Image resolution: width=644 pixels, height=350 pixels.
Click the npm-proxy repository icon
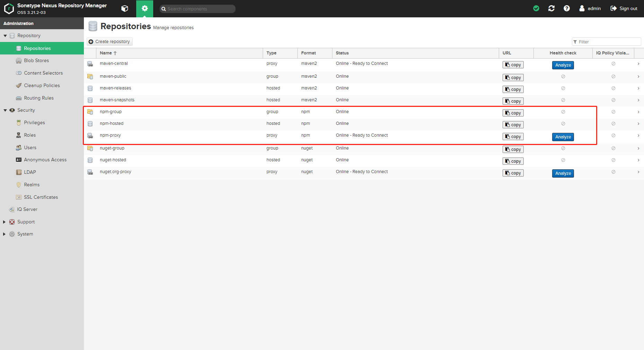(x=90, y=136)
